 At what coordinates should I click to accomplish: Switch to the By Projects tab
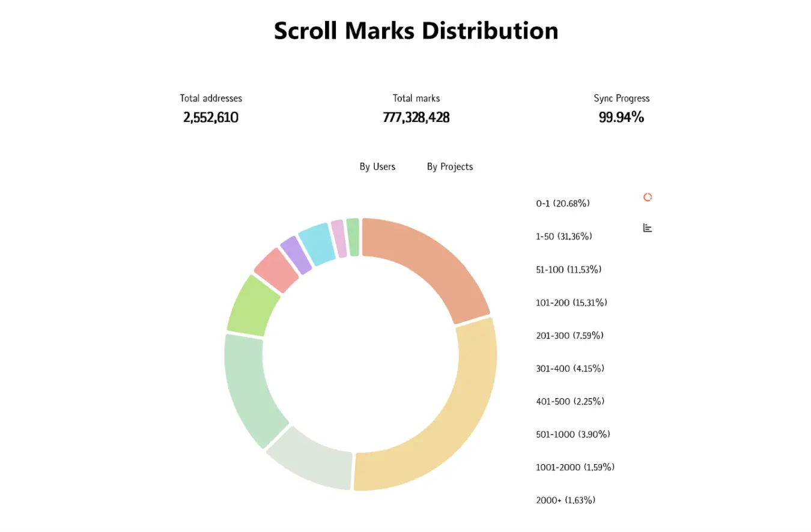449,166
